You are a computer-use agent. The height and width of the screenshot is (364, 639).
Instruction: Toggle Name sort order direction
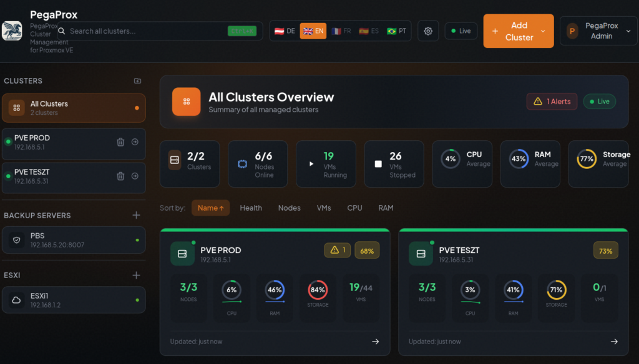210,208
